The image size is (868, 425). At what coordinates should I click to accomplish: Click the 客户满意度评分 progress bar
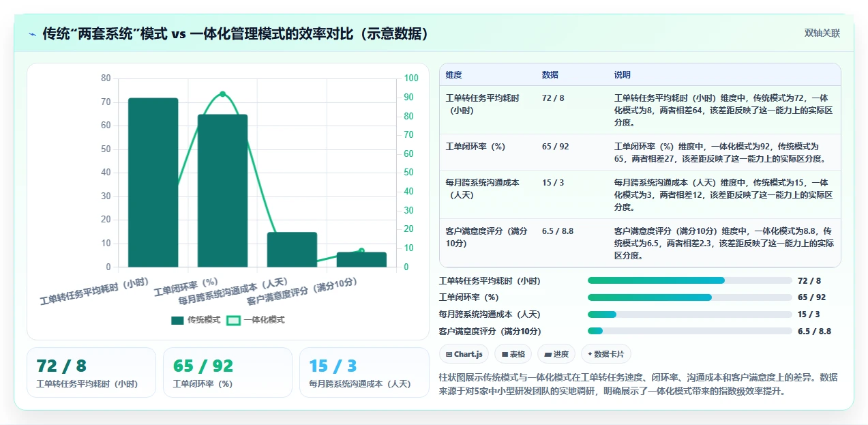[690, 331]
